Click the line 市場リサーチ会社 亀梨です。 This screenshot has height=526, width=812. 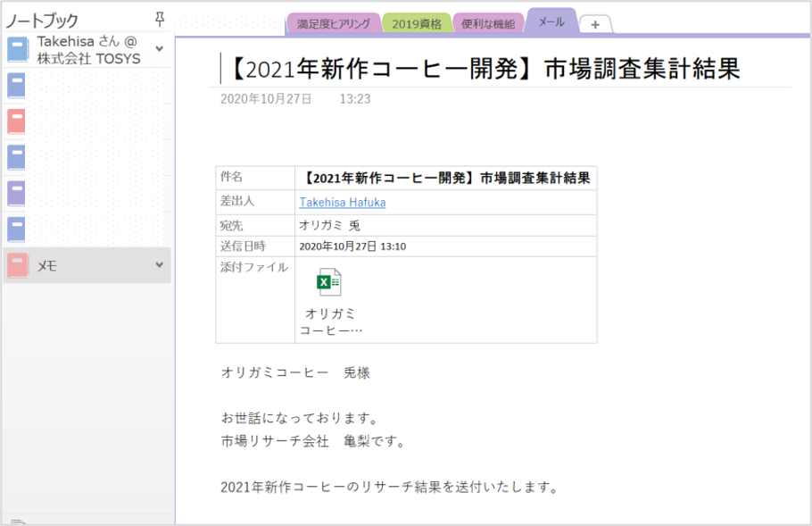[313, 441]
